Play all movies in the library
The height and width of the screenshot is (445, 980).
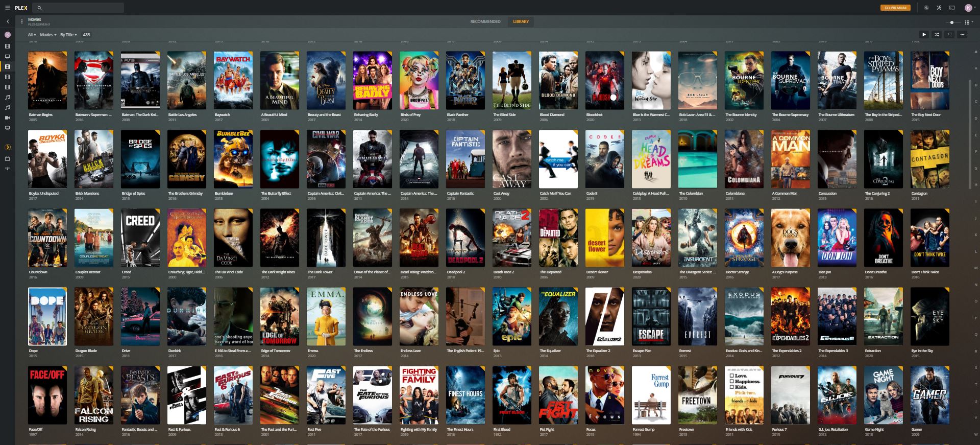924,35
